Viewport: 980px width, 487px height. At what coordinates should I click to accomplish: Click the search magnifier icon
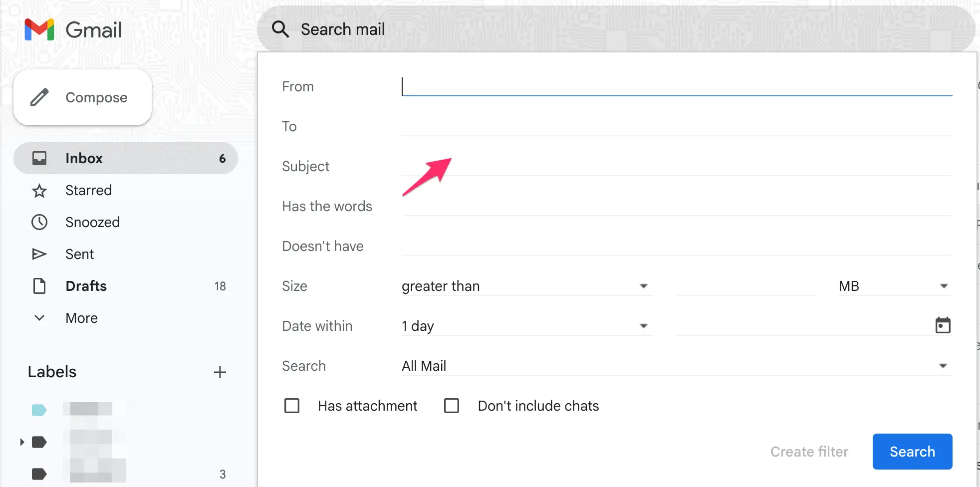280,29
